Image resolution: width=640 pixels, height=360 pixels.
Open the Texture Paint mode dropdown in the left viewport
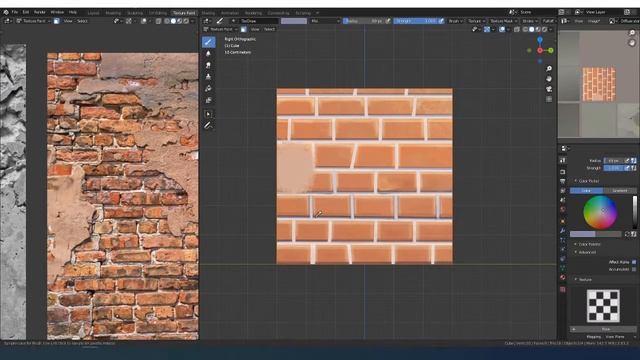click(x=33, y=21)
